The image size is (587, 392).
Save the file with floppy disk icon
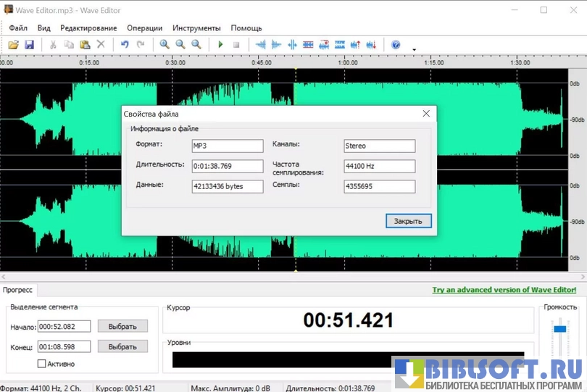click(29, 45)
